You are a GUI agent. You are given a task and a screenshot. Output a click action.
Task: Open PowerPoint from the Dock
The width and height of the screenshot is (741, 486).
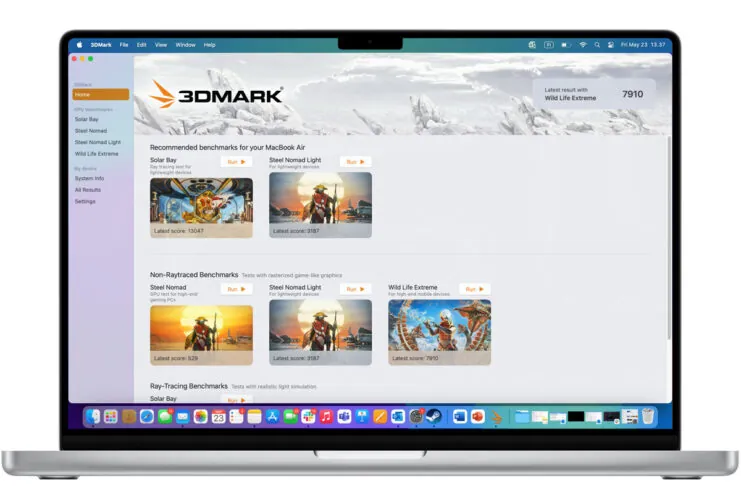tap(478, 417)
